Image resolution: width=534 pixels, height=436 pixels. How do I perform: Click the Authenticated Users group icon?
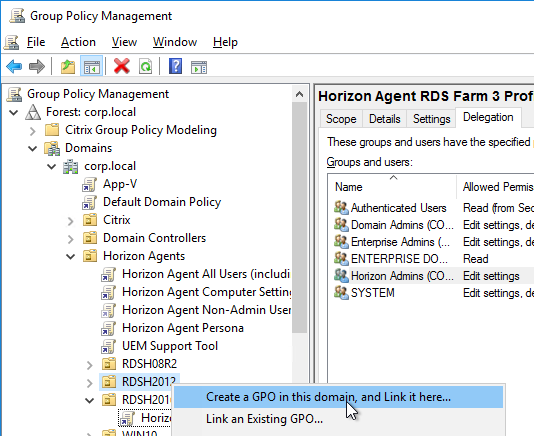[x=341, y=208]
